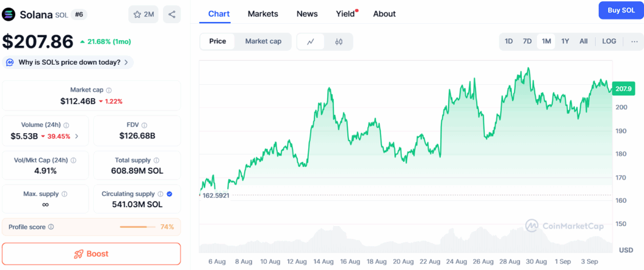Switch to candlestick chart icon
This screenshot has width=644, height=270.
[x=338, y=41]
